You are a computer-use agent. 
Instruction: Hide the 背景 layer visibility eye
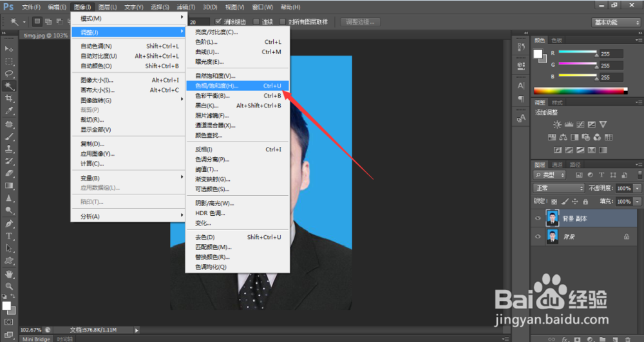[538, 236]
